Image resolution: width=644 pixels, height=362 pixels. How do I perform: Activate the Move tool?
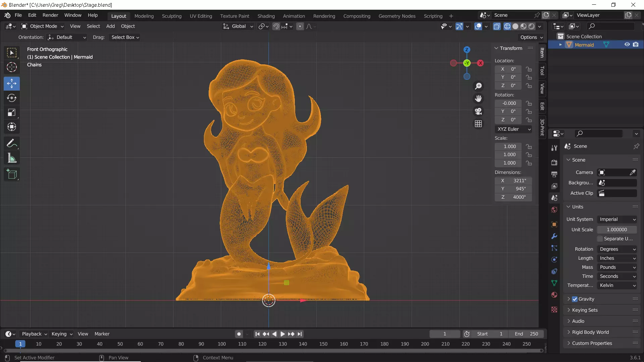tap(12, 83)
